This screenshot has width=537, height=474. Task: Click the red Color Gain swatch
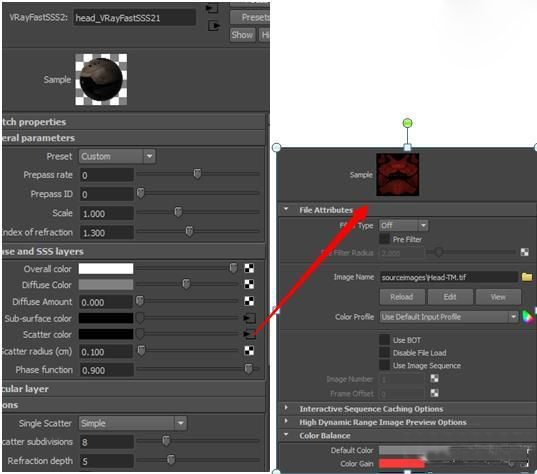pyautogui.click(x=401, y=463)
